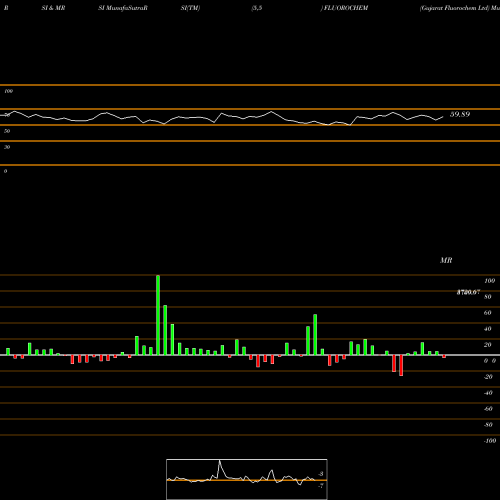The image size is (500, 500).
Task: Click the 'SI & MR' header text
Action: click(53, 8)
